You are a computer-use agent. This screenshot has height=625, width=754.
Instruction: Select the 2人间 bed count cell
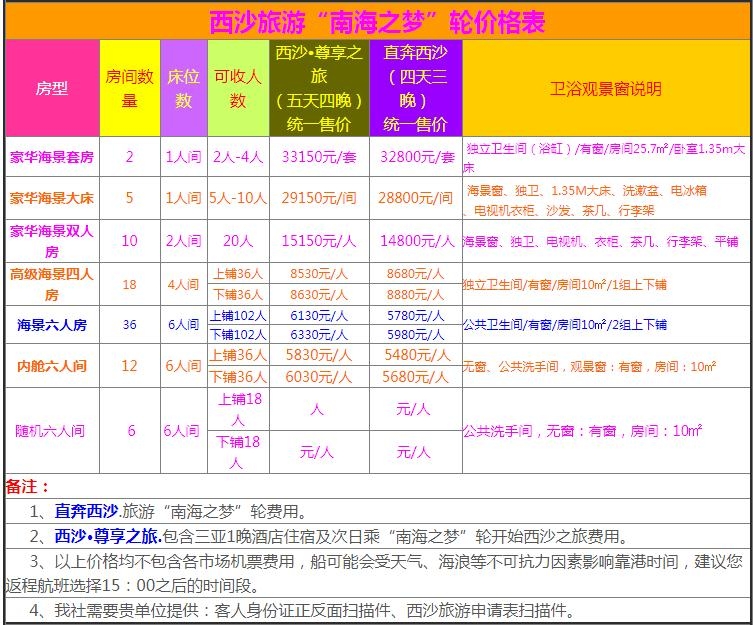tap(184, 241)
